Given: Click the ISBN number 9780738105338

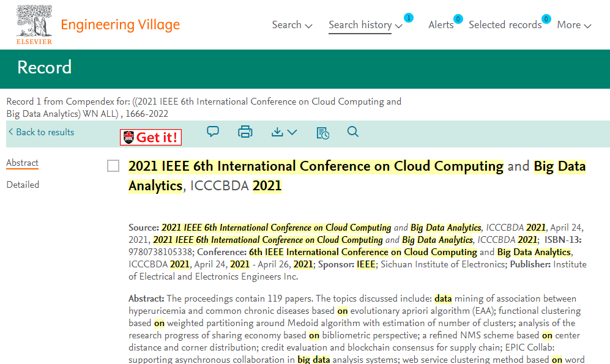Looking at the screenshot, I should pos(160,252).
